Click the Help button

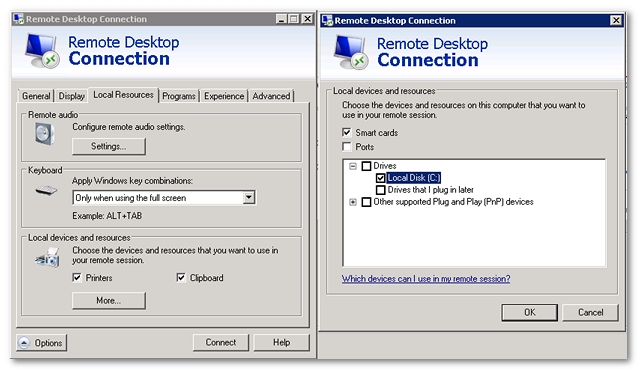[282, 342]
